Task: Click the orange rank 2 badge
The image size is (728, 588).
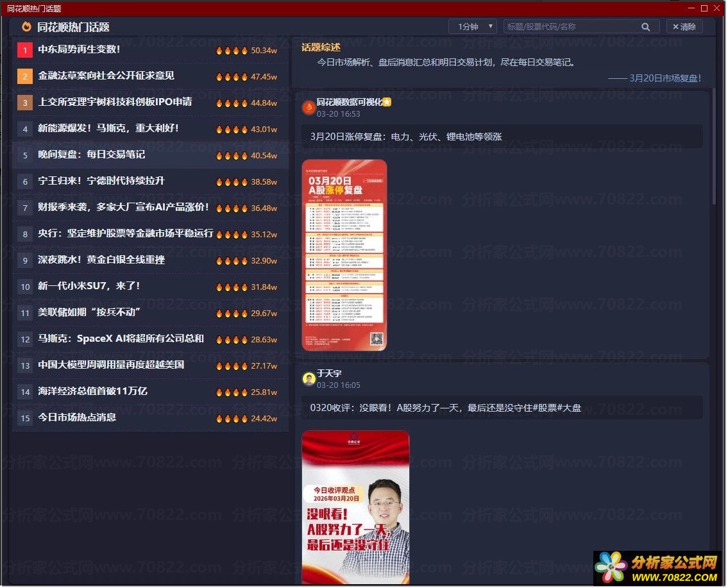Action: click(25, 76)
